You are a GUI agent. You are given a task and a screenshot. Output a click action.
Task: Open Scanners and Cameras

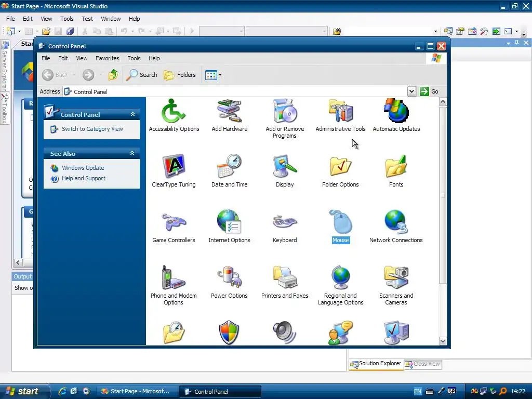tap(396, 286)
